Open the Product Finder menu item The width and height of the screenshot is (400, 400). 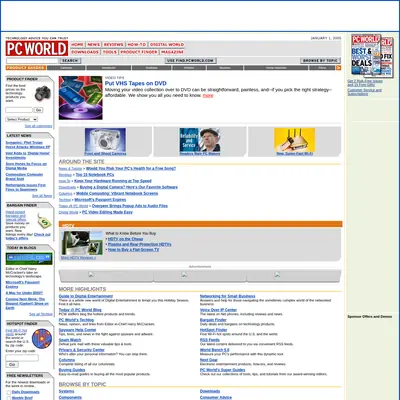click(x=139, y=52)
